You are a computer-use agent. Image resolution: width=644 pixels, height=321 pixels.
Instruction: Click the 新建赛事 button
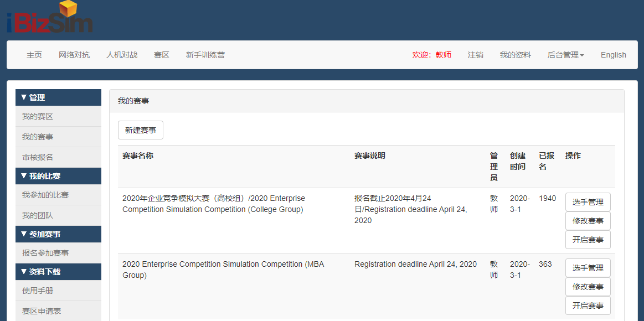(x=141, y=130)
